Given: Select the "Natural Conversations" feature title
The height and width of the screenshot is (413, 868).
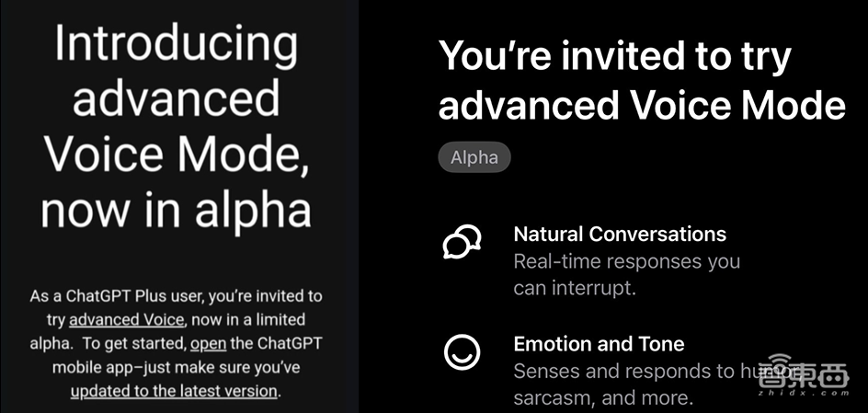Looking at the screenshot, I should click(620, 234).
